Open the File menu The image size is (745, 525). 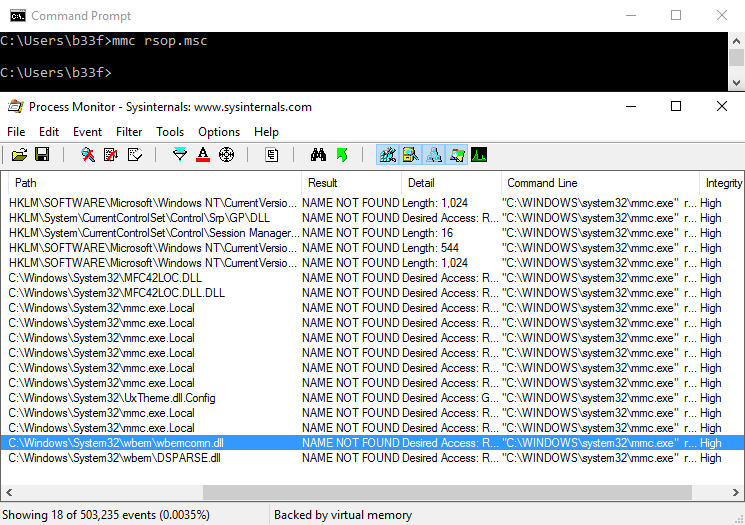coord(16,132)
